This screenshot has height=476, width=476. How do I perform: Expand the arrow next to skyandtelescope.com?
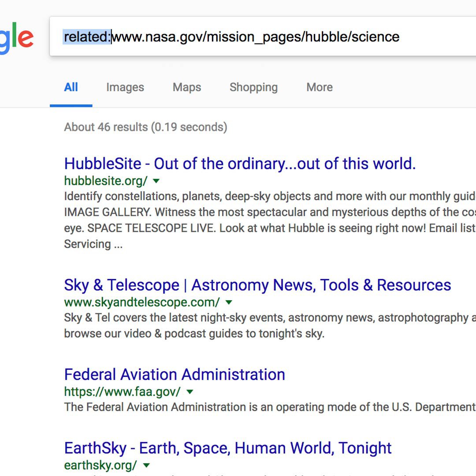tap(229, 302)
